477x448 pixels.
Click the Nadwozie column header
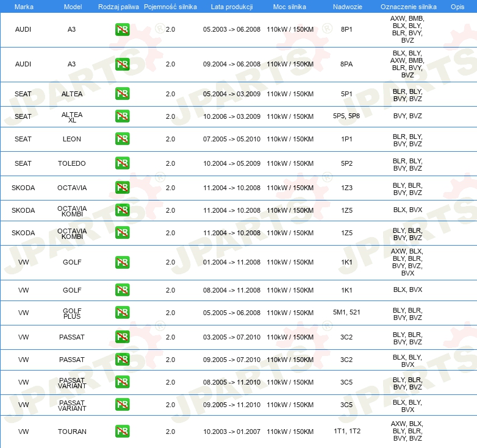coord(346,6)
